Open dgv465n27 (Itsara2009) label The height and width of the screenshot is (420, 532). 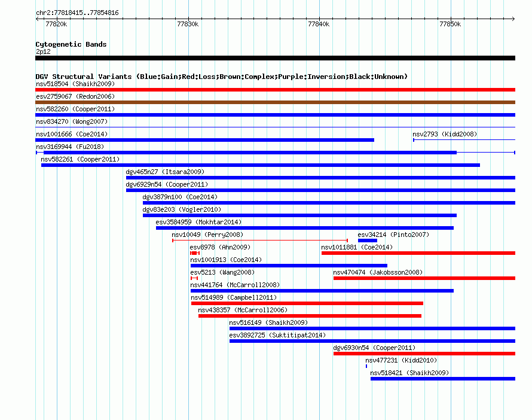(x=165, y=172)
